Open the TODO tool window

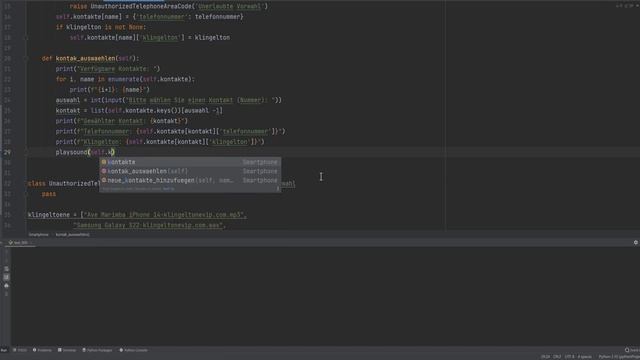20,350
